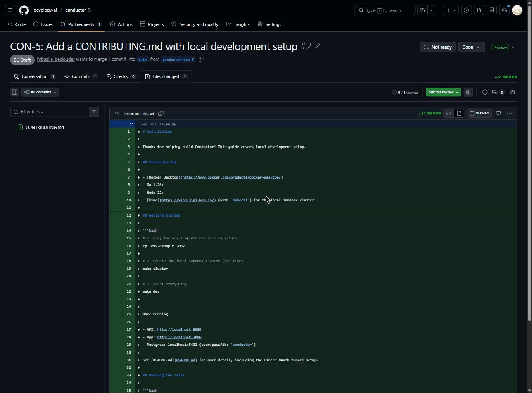Screen dimensions: 532x393
Task: Open the file more options menu
Action: (510, 113)
